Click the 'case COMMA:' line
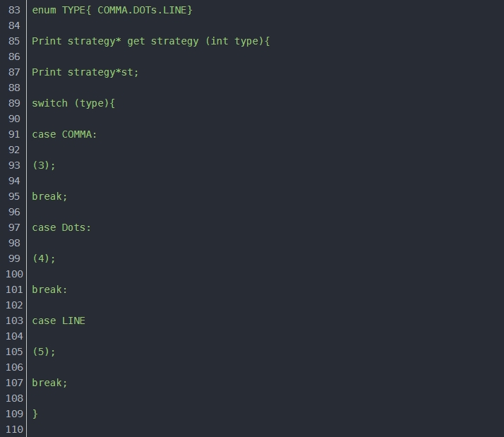 pos(64,134)
